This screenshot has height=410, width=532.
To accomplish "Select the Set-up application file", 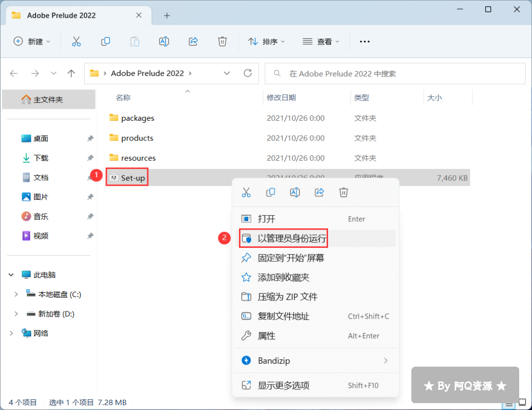I will pos(133,178).
